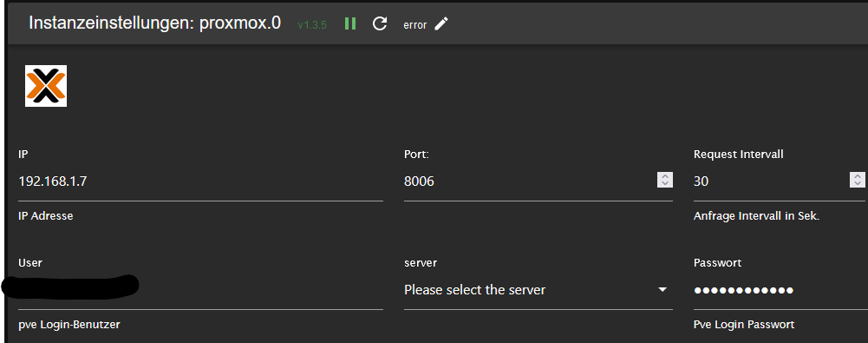
Task: Click the Passwort input field
Action: (x=780, y=290)
